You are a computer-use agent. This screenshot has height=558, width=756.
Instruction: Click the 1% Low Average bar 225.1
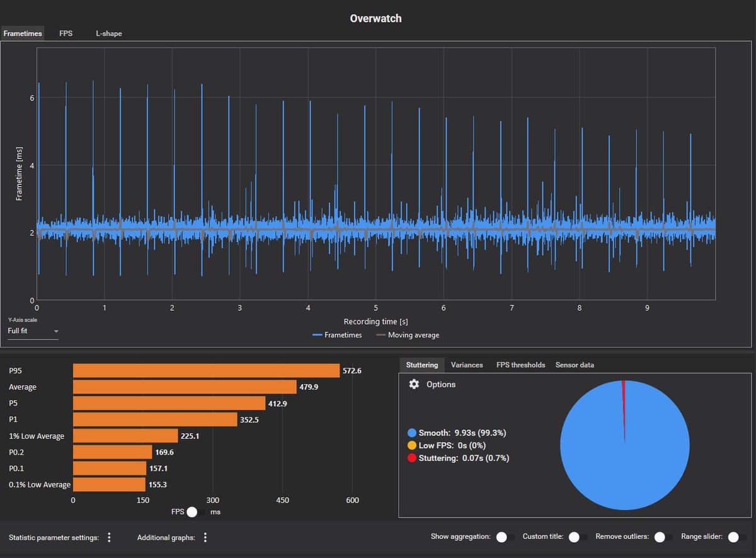point(126,436)
